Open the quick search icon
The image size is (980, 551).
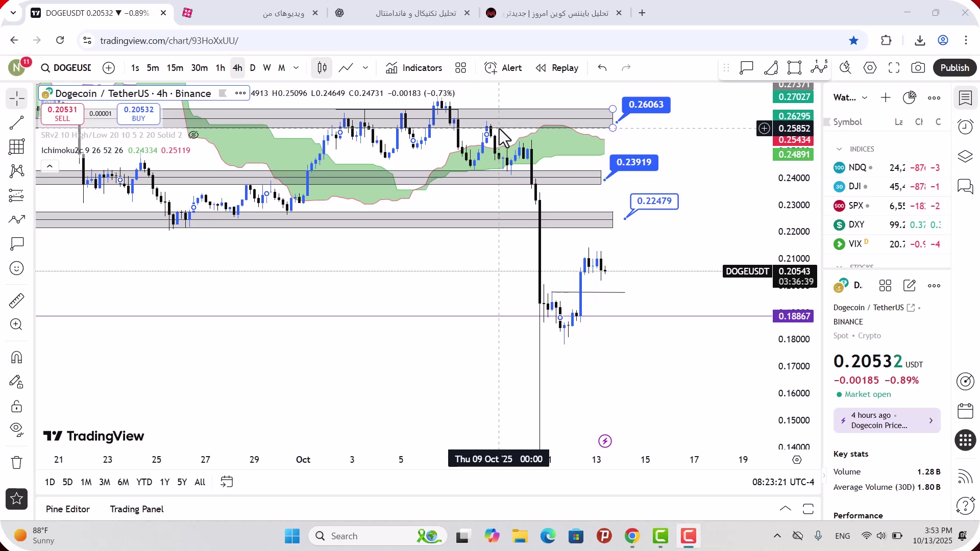(x=845, y=68)
